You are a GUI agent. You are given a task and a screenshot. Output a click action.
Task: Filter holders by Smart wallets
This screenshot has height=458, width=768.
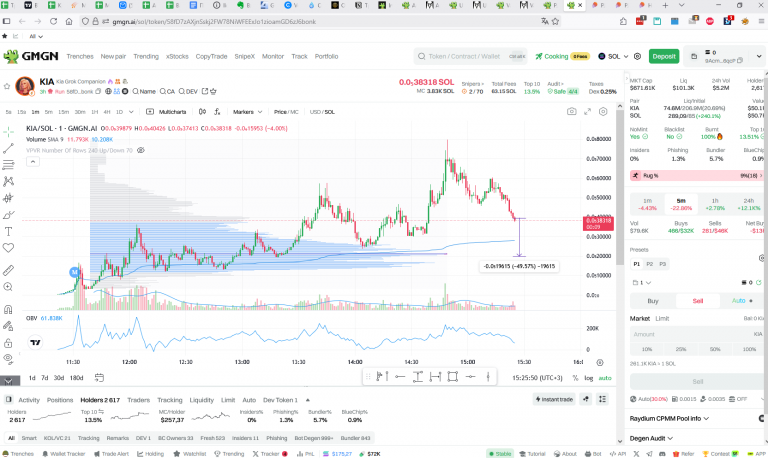tap(29, 438)
